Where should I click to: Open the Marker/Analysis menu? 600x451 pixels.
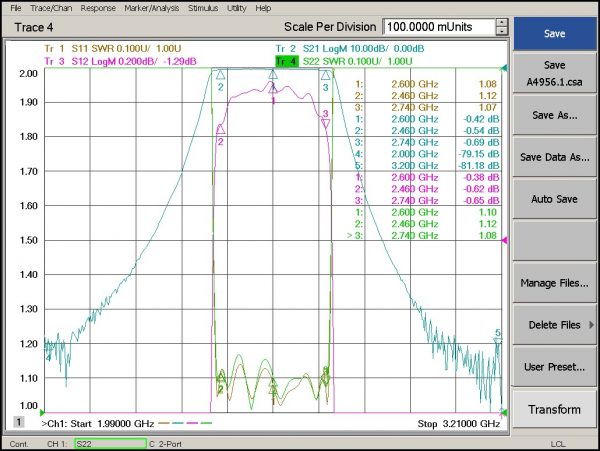click(x=150, y=7)
